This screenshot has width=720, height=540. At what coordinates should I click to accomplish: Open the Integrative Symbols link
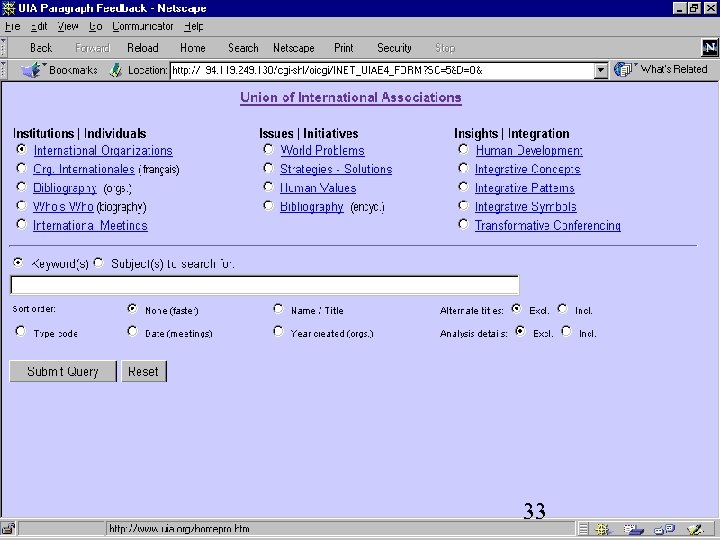pos(526,207)
